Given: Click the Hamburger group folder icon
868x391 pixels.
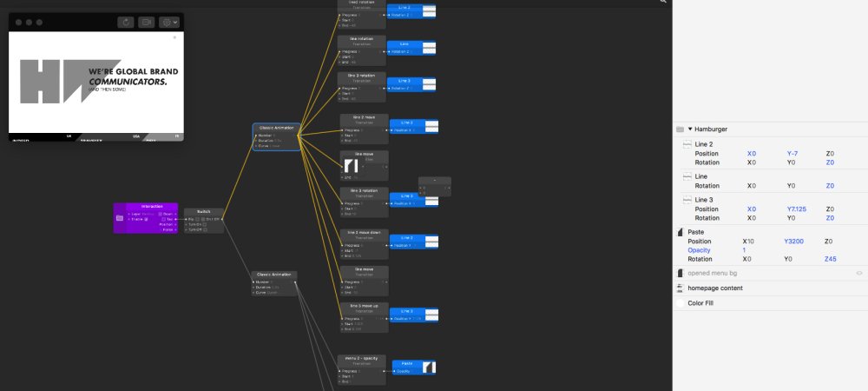Looking at the screenshot, I should [680, 129].
